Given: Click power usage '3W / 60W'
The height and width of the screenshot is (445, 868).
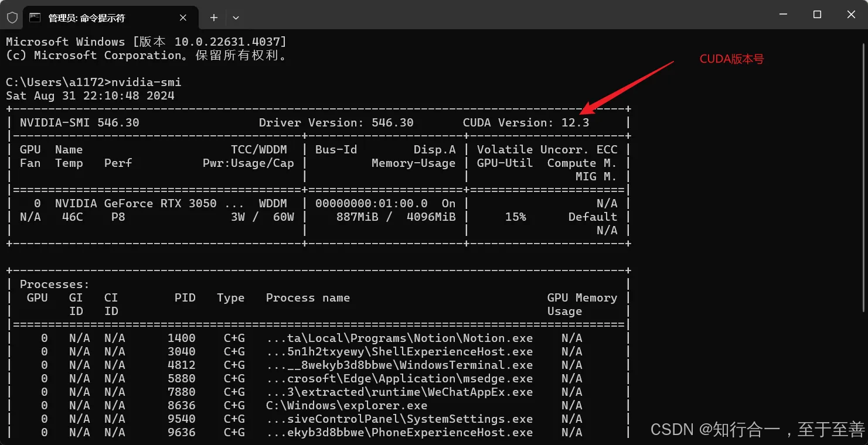Looking at the screenshot, I should click(x=263, y=217).
